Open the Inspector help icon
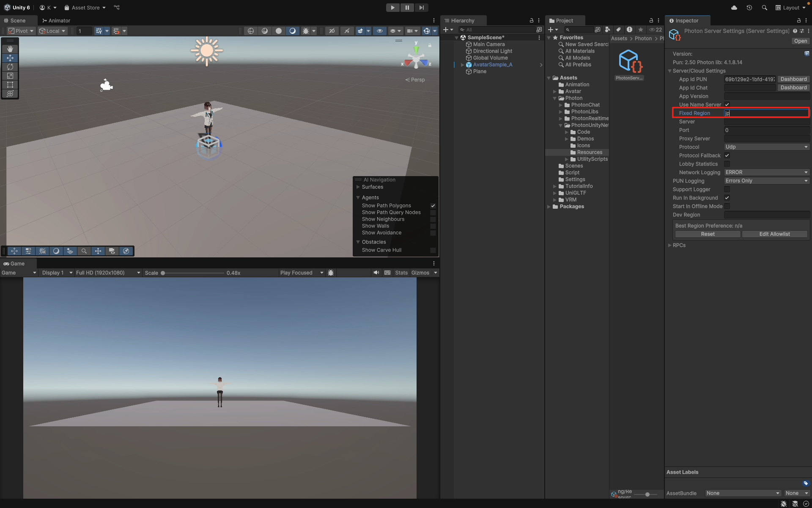 pyautogui.click(x=795, y=31)
